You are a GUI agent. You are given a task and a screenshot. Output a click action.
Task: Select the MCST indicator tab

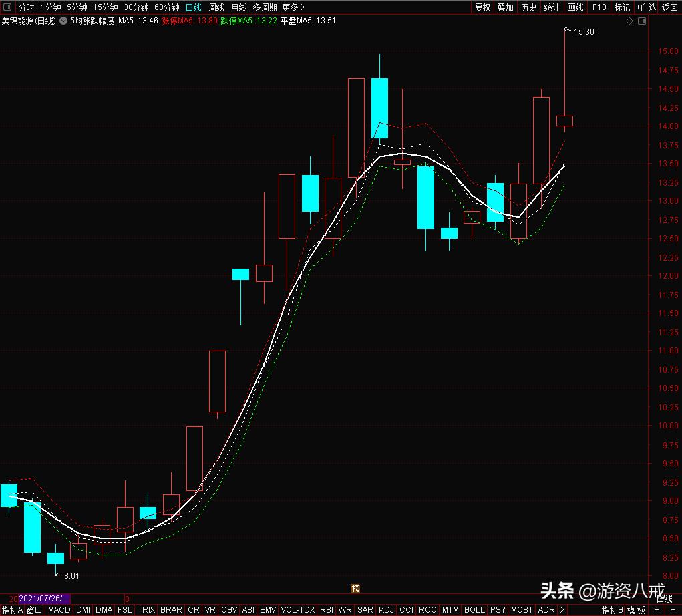[x=522, y=610]
